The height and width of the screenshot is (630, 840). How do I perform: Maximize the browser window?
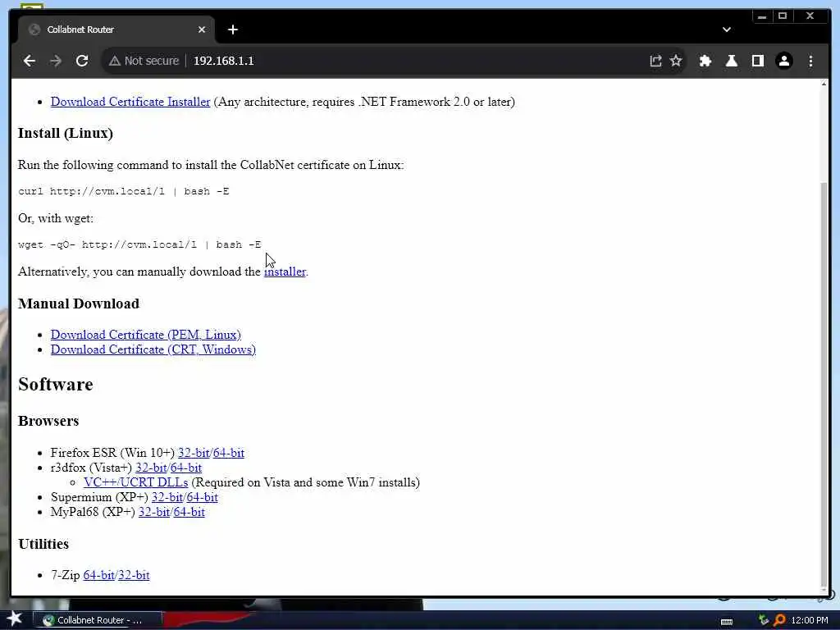783,16
